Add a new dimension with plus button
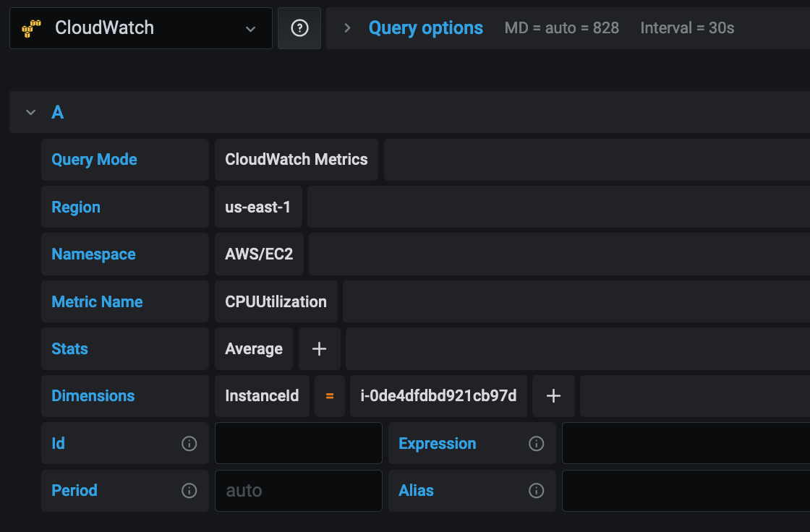Image resolution: width=810 pixels, height=532 pixels. [x=553, y=396]
